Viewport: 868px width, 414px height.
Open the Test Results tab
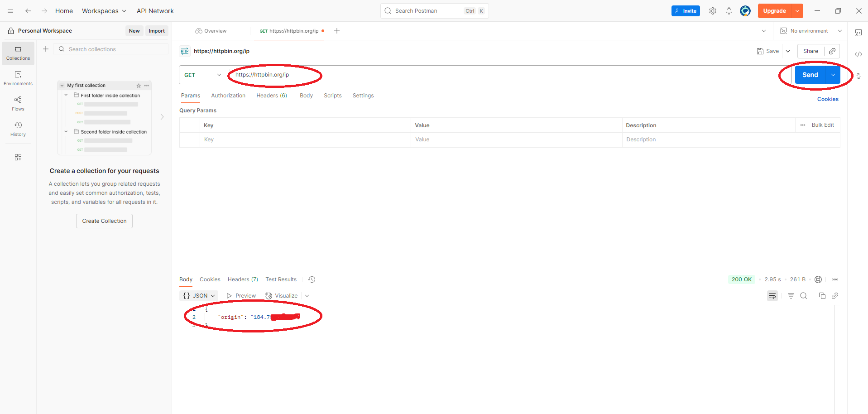(281, 279)
